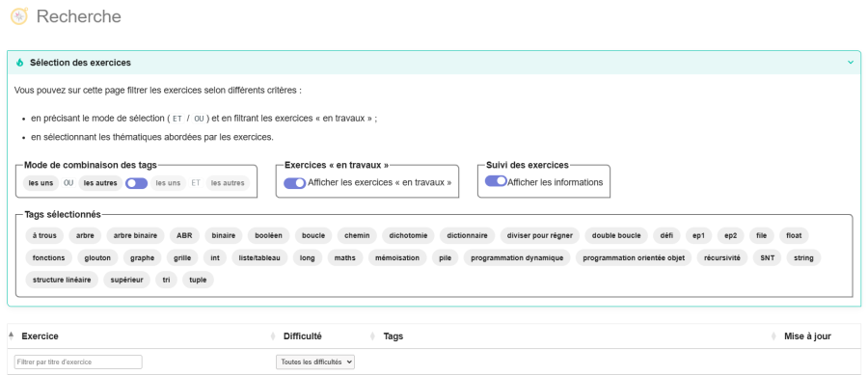
Task: Select the structure linéaire tag
Action: [x=62, y=280]
